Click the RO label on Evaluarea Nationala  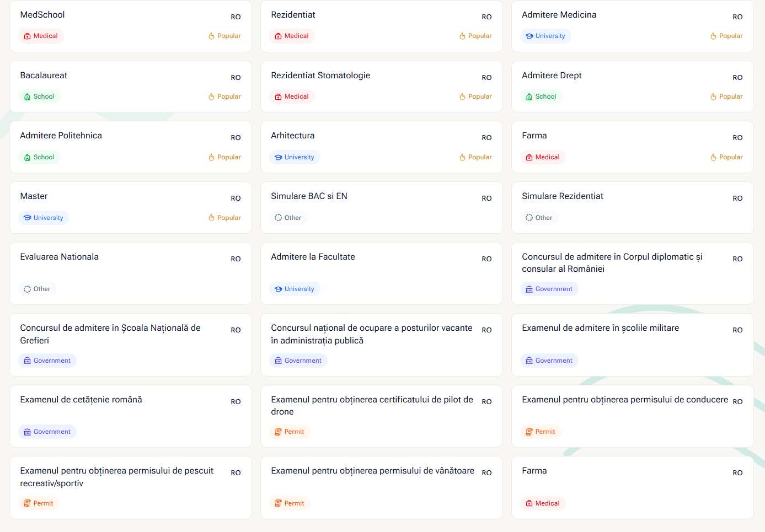pos(236,259)
